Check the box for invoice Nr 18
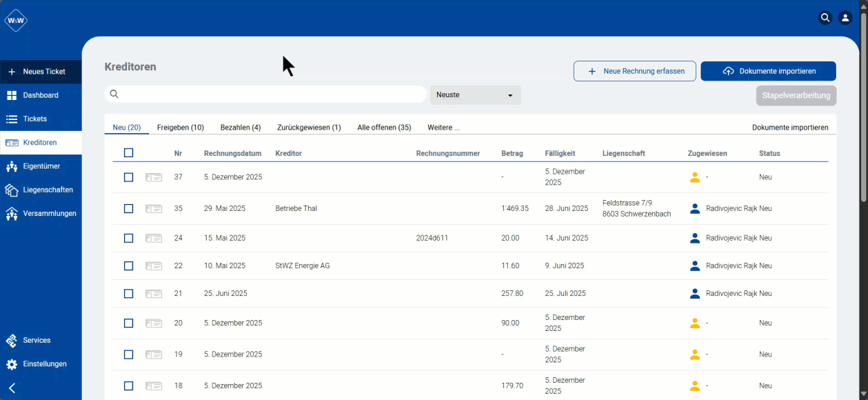The image size is (868, 400). [x=128, y=386]
